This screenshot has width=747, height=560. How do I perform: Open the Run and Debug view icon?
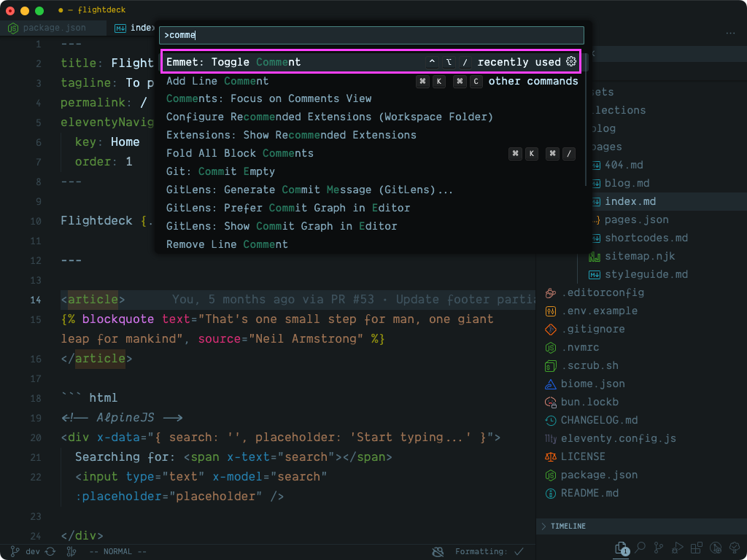coord(678,547)
